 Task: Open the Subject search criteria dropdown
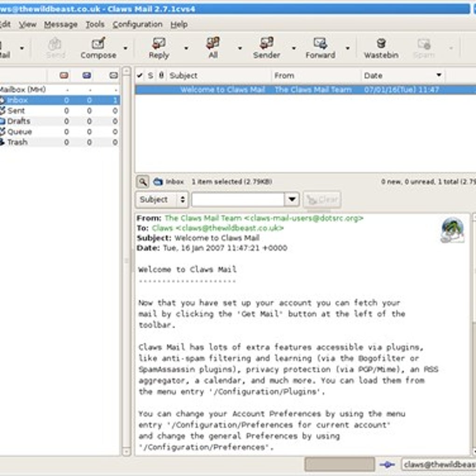pos(161,199)
